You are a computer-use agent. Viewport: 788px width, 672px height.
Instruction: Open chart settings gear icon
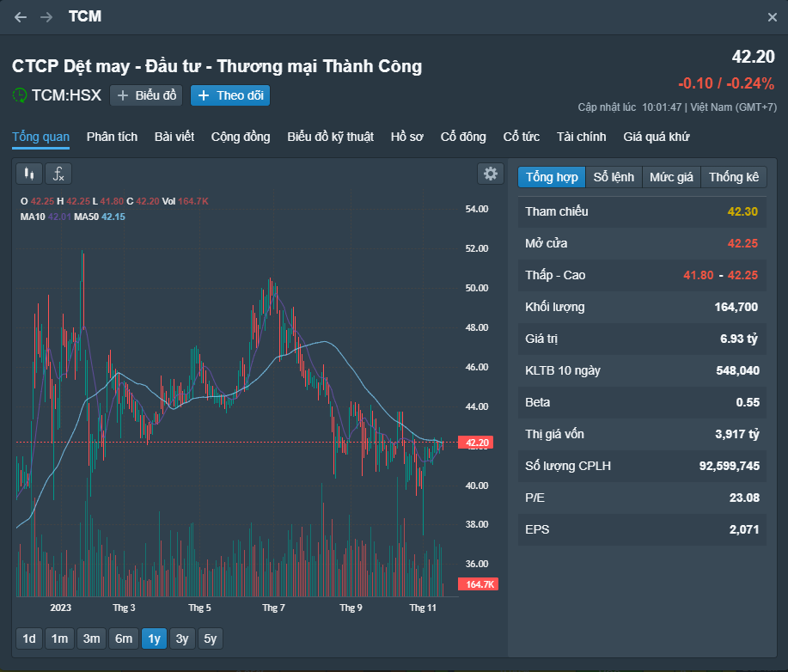tap(491, 174)
